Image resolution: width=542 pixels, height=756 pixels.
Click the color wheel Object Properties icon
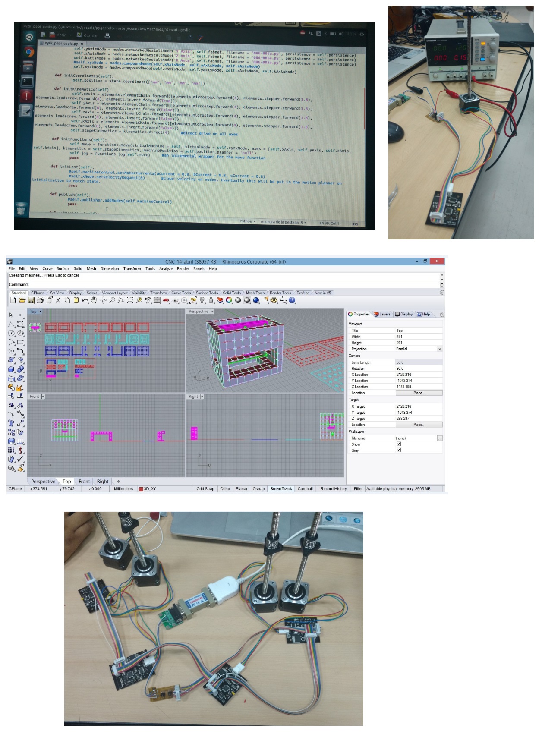[229, 300]
